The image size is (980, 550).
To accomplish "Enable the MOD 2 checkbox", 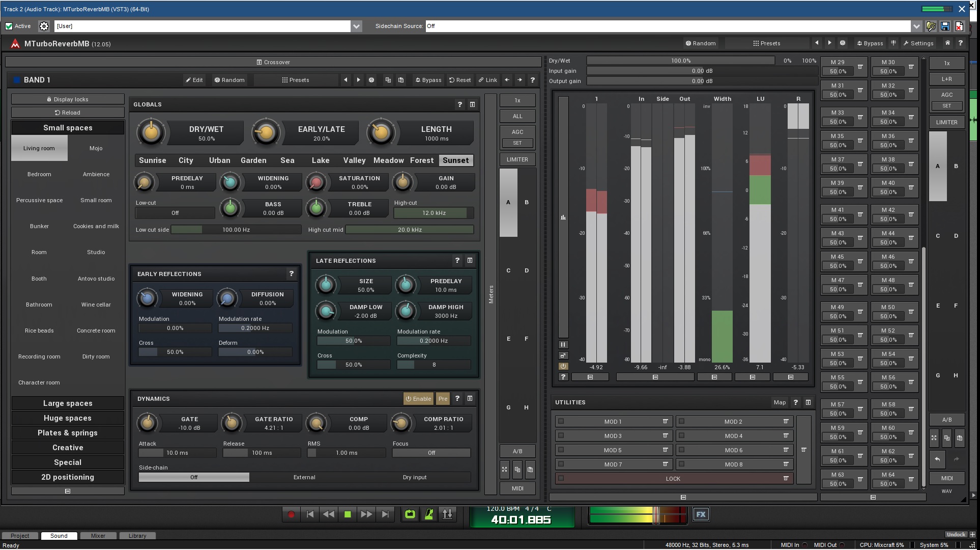I will [681, 421].
